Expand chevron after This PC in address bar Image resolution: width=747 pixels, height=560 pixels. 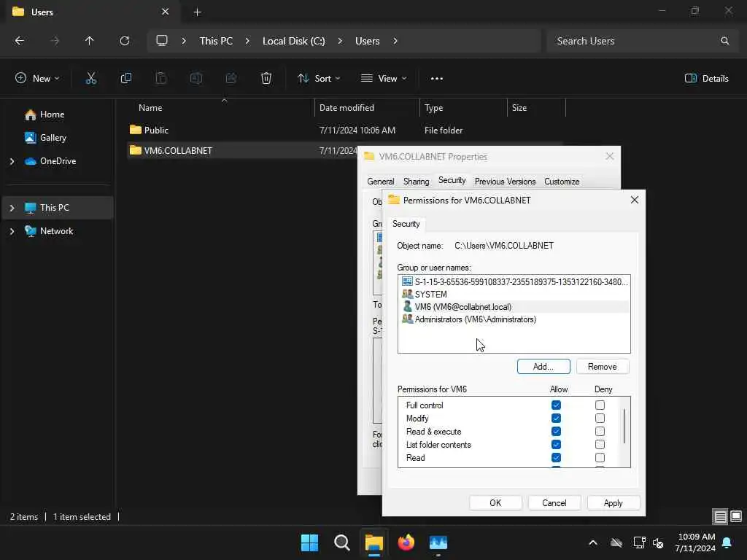(x=247, y=41)
